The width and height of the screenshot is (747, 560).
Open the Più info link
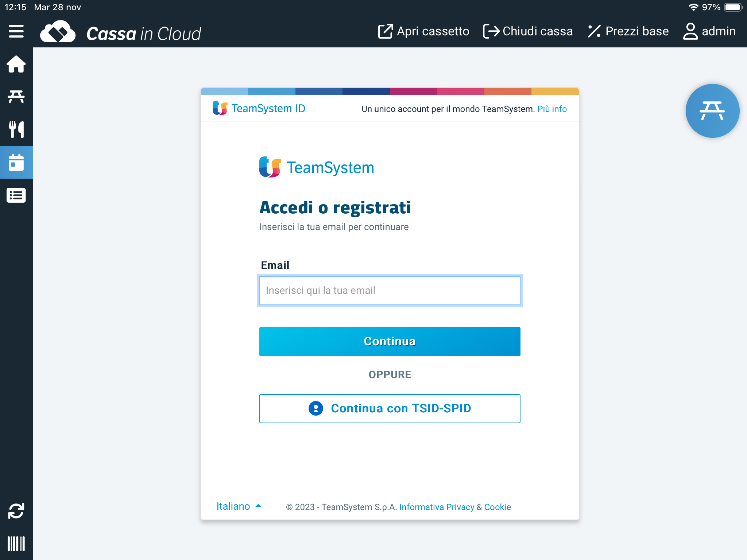[552, 109]
